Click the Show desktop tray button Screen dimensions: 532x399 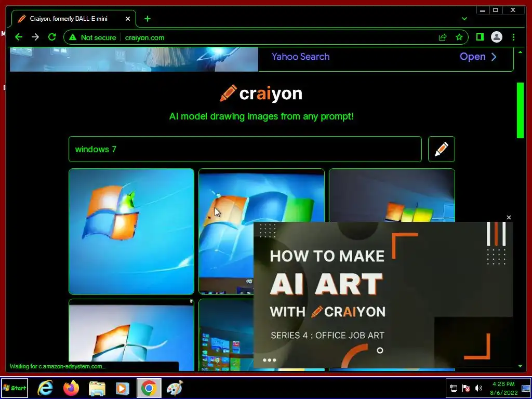526,388
